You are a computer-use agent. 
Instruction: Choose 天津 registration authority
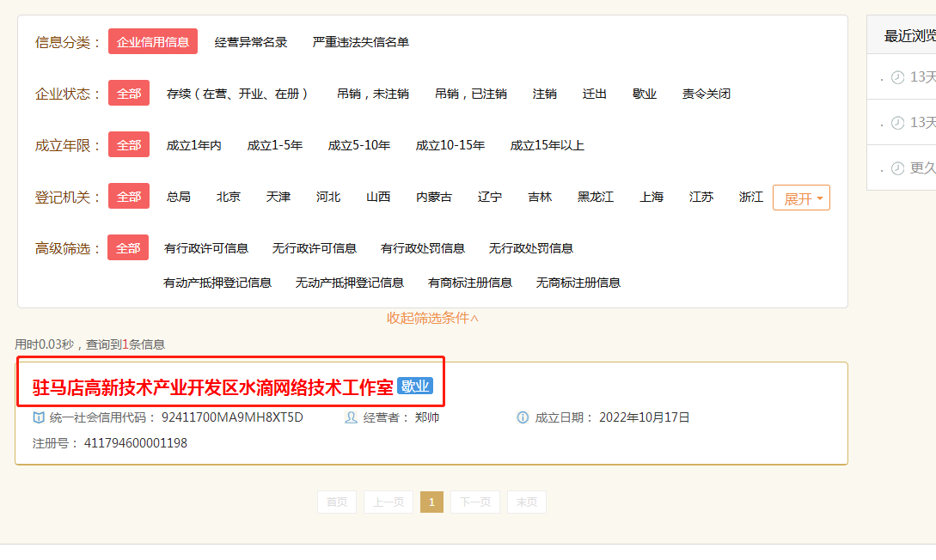coord(278,197)
